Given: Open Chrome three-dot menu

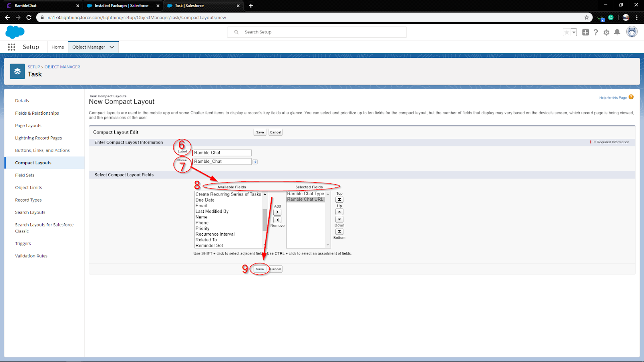Looking at the screenshot, I should [637, 17].
